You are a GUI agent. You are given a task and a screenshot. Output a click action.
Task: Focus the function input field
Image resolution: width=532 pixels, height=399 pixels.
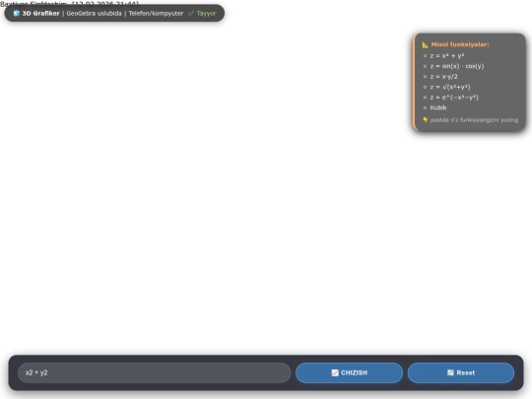coord(155,372)
